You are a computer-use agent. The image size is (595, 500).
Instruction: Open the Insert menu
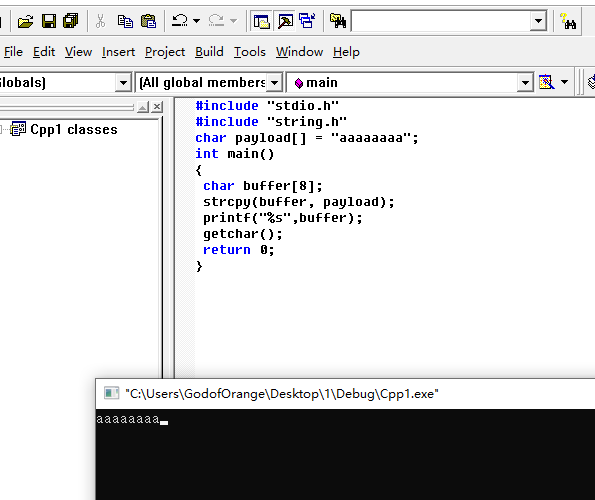click(x=118, y=52)
